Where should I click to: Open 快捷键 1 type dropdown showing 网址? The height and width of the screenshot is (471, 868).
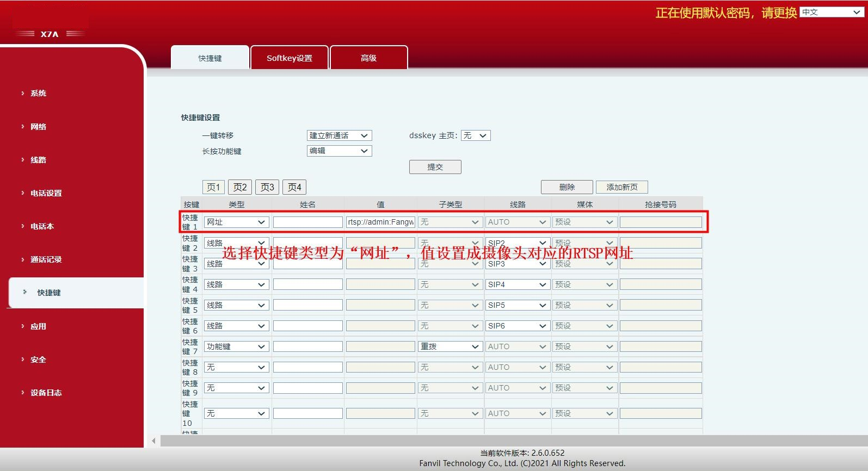[236, 222]
